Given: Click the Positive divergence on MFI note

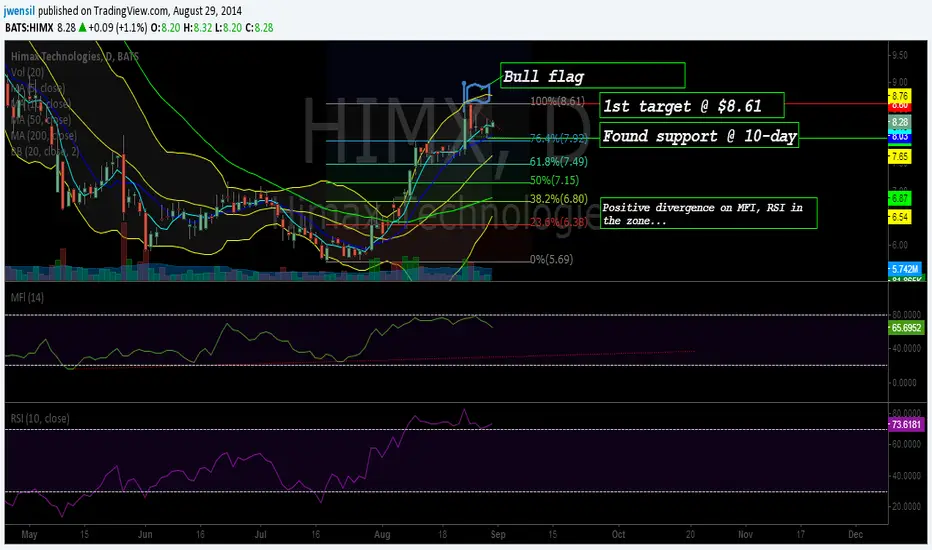Looking at the screenshot, I should [x=709, y=213].
